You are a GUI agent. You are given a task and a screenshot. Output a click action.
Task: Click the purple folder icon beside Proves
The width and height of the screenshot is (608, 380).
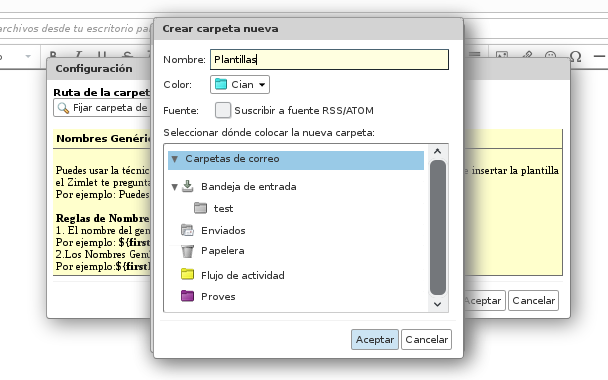[187, 296]
